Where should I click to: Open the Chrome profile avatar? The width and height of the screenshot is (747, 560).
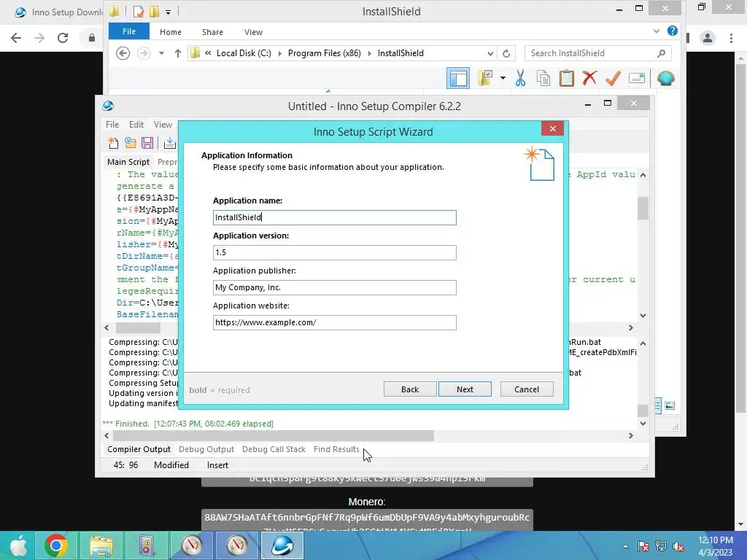point(708,38)
